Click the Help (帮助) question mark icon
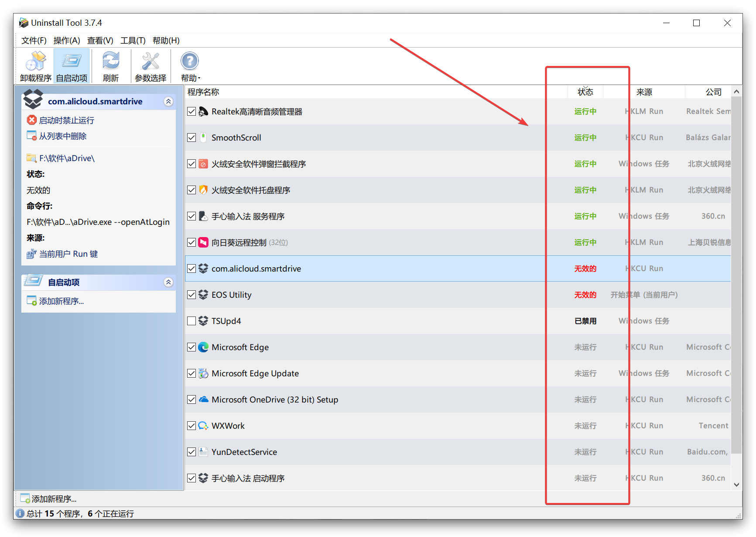This screenshot has width=756, height=537. pos(190,61)
